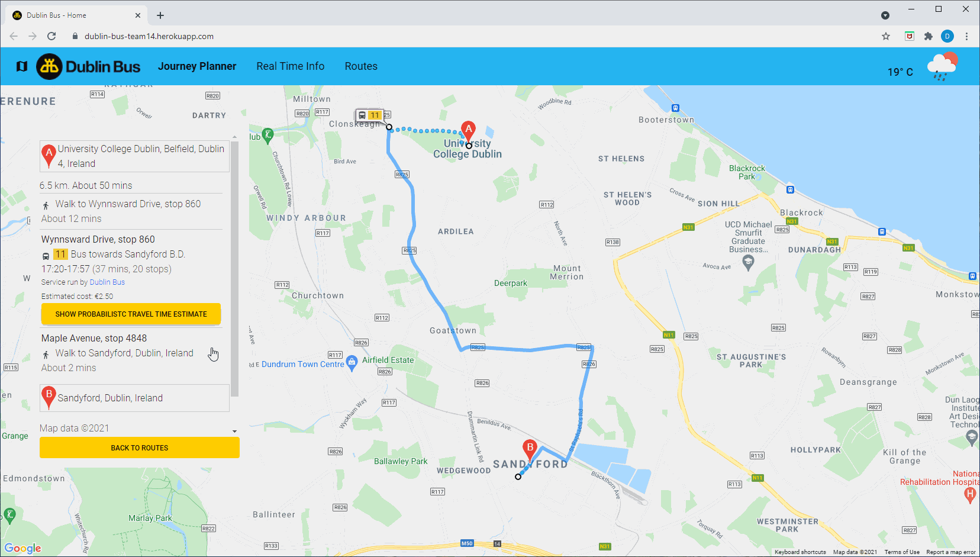Screen dimensions: 980x557
Task: Click the UCD Michael Smurfit school marker
Action: click(748, 263)
